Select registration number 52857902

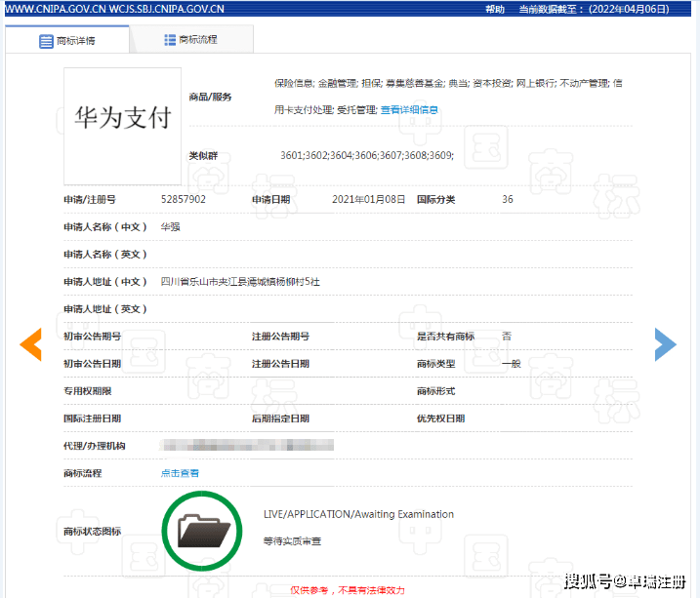(x=184, y=200)
